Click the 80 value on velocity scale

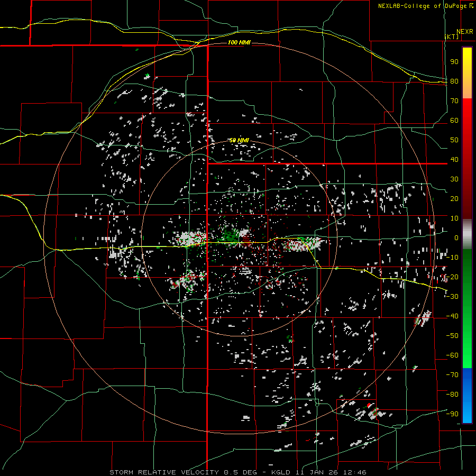(454, 81)
